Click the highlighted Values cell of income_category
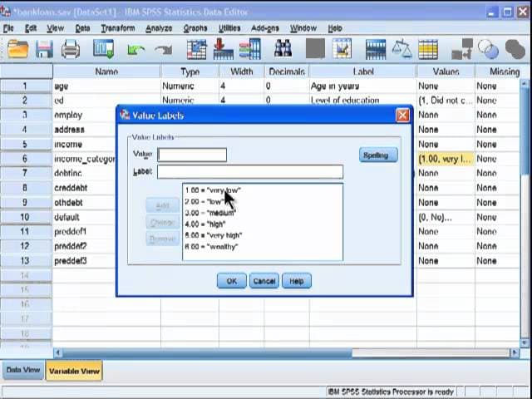Image resolution: width=532 pixels, height=399 pixels. click(x=446, y=159)
